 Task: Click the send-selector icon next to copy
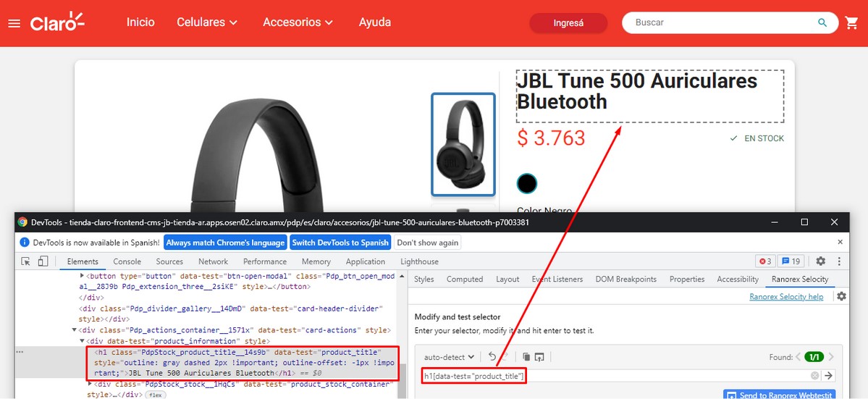(540, 357)
